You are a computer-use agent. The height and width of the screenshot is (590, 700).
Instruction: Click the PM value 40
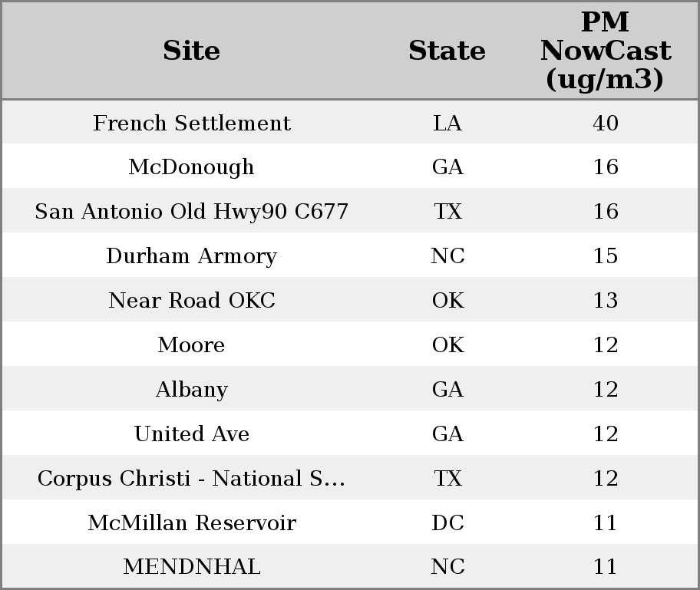606,123
